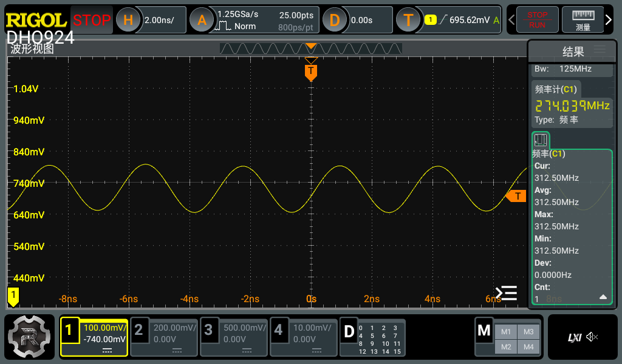Click the LXI network status icon
The image size is (622, 364).
tap(575, 337)
